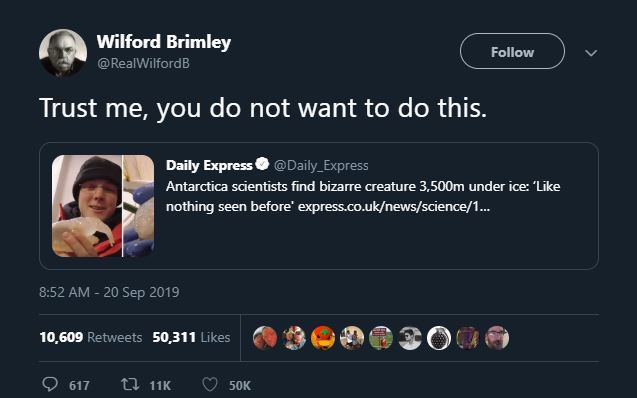
Task: Open the quoted tweet image thumbnail
Action: [103, 206]
